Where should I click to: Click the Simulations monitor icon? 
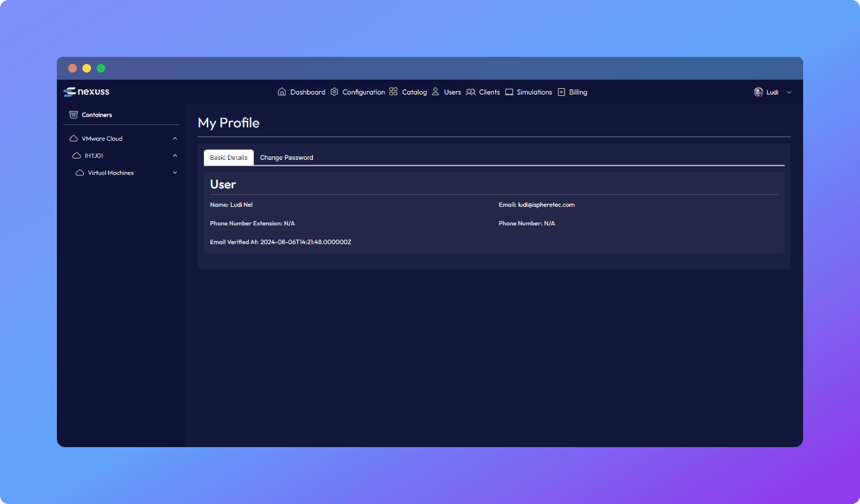[509, 92]
